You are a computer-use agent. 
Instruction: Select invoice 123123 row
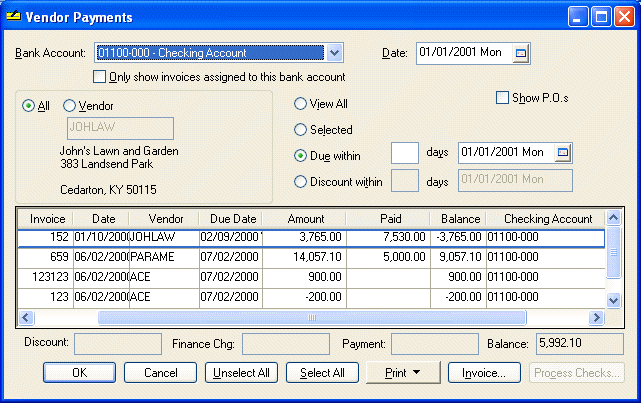(312, 277)
